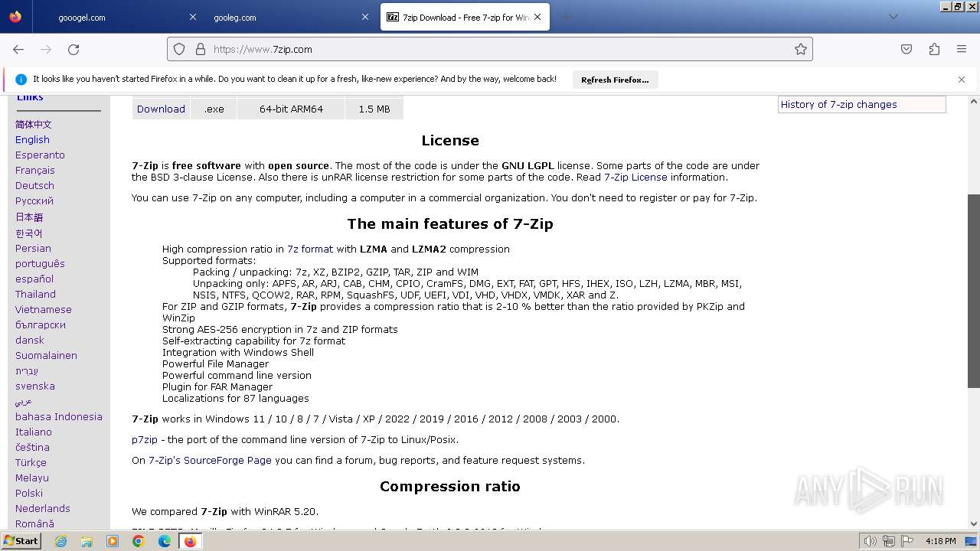Open the p7zip link
This screenshot has width=980, height=551.
(145, 439)
